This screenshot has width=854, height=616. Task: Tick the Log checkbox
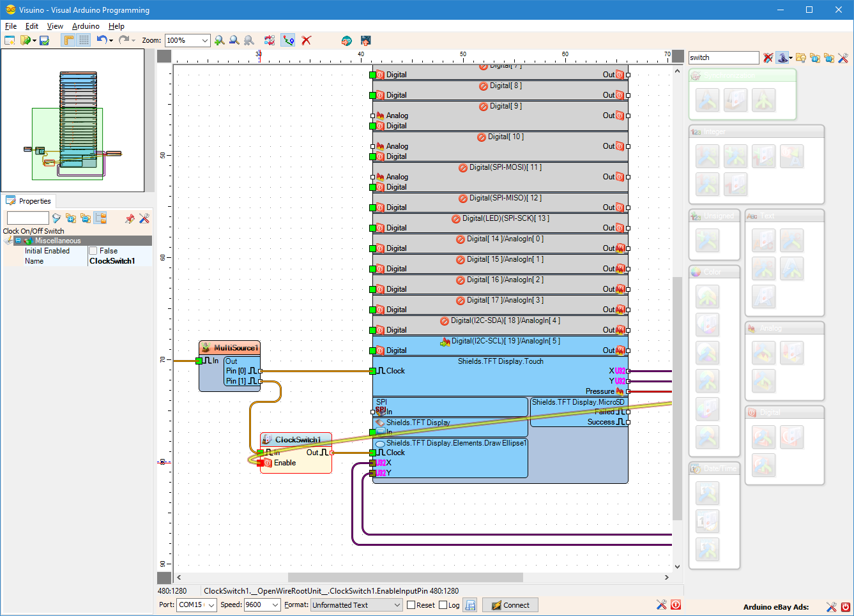pos(443,605)
